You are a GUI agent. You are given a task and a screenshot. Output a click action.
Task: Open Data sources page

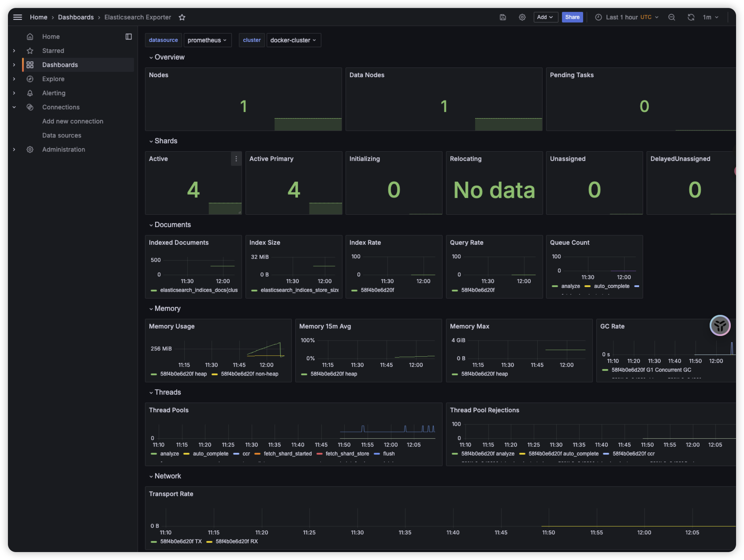62,135
